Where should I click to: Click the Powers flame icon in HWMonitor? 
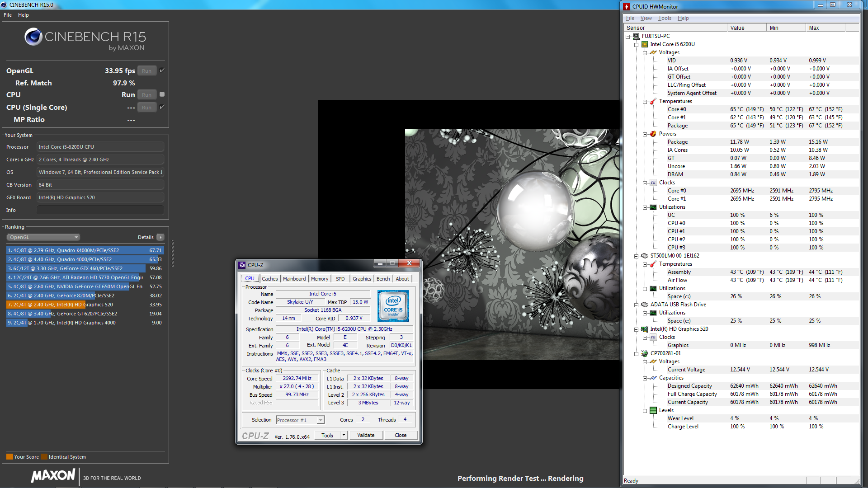click(x=653, y=134)
